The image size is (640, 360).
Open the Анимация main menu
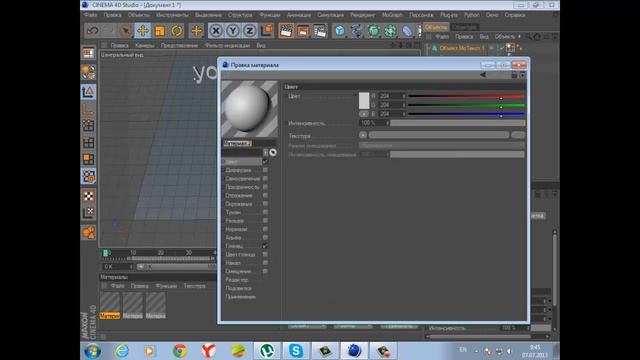tap(299, 15)
